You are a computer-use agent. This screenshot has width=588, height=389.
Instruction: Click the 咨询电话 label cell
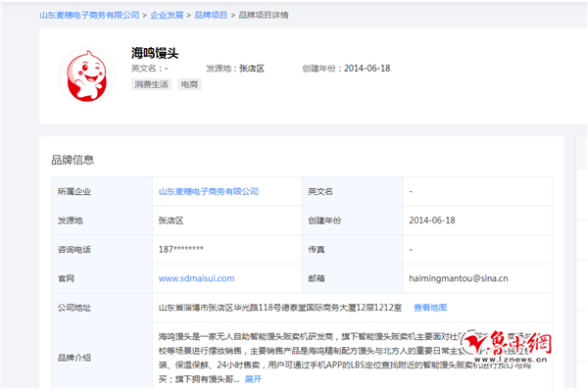[102, 250]
